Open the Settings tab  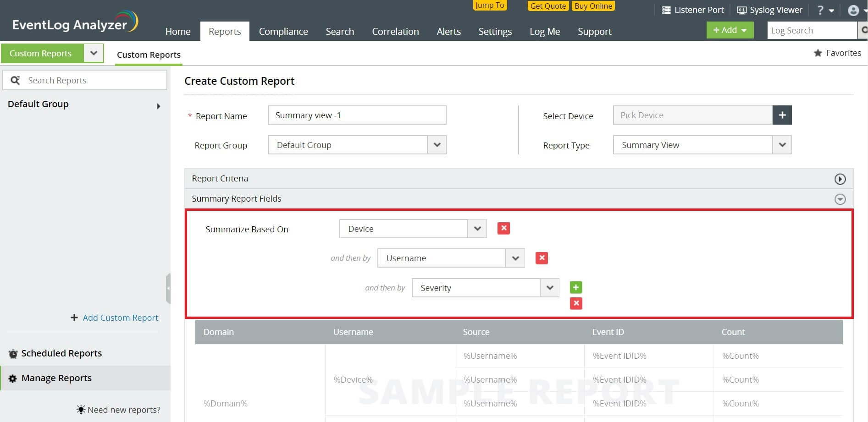[x=495, y=31]
